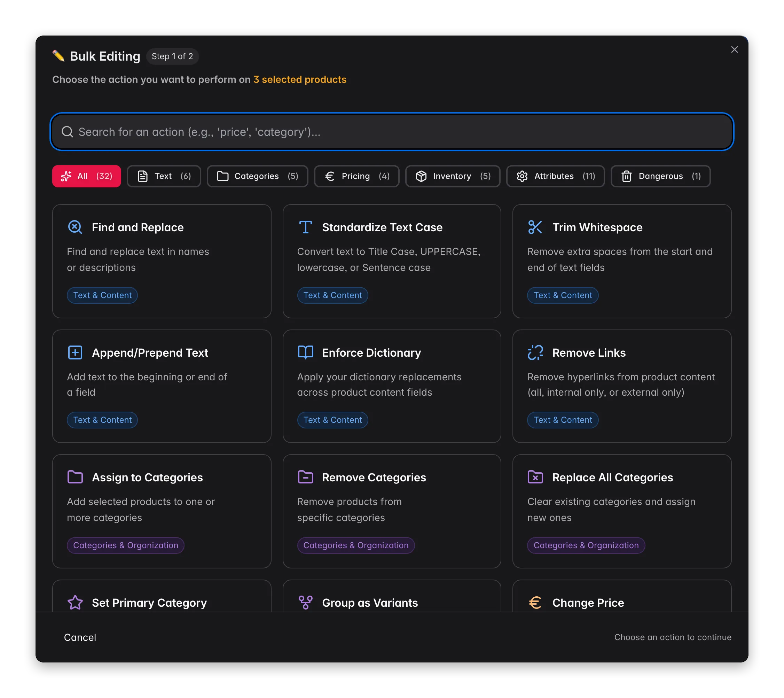This screenshot has width=784, height=698.
Task: Switch to the Attributes (11) filter tab
Action: pyautogui.click(x=555, y=176)
